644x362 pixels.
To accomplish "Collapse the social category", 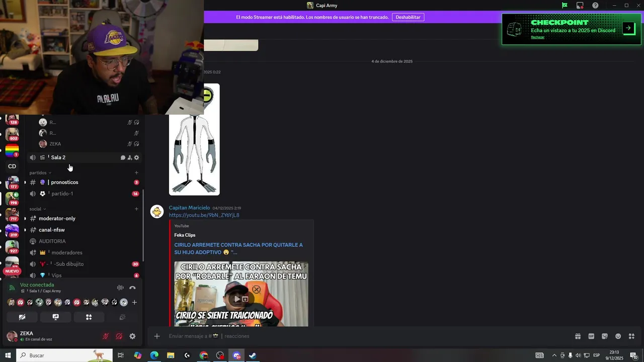I will 38,209.
